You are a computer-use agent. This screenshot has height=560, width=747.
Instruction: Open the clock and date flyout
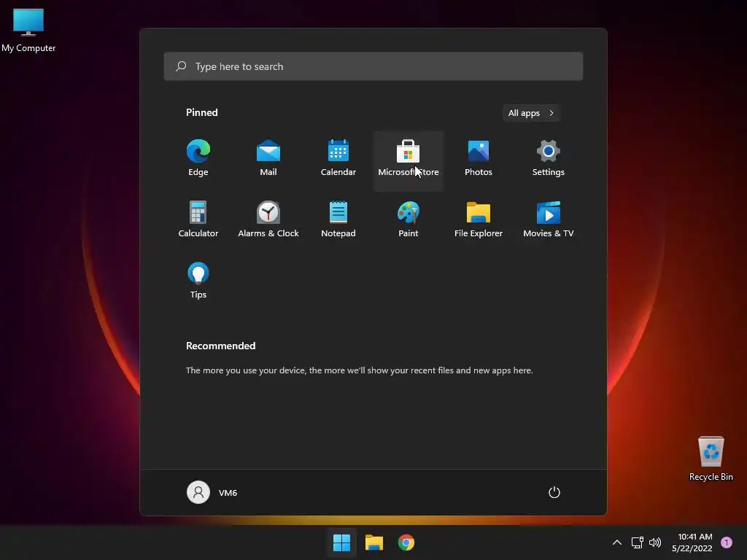pyautogui.click(x=692, y=542)
